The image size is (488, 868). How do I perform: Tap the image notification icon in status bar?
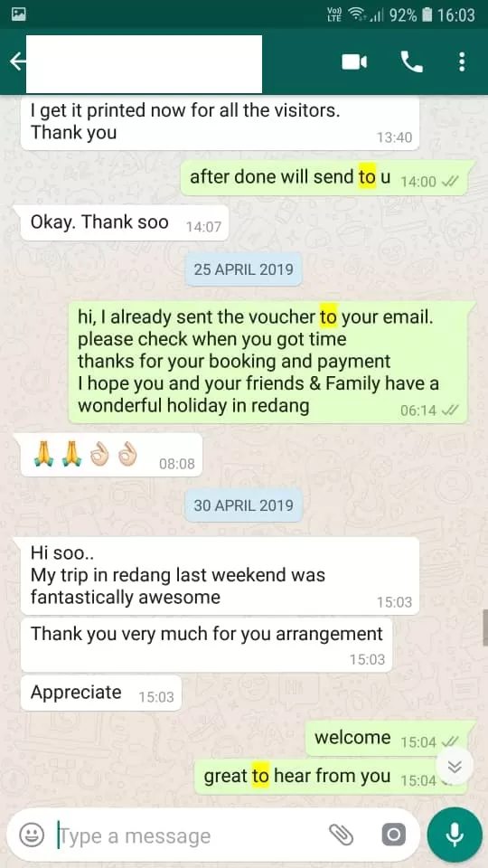coord(18,14)
